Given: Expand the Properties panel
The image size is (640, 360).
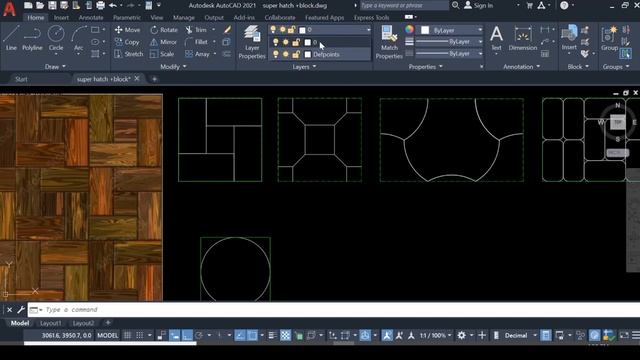Looking at the screenshot, I should tap(426, 67).
